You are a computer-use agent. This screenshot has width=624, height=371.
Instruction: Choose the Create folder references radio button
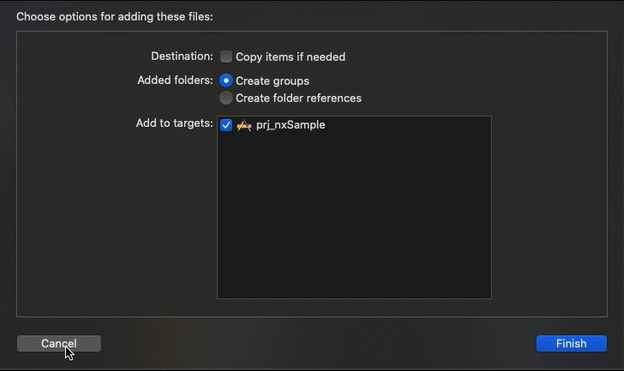[226, 98]
